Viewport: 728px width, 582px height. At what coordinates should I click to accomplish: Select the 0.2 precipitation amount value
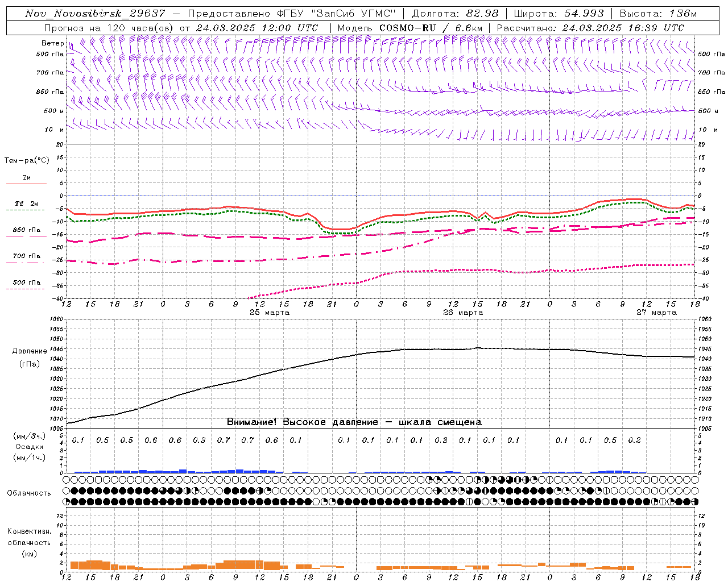pyautogui.click(x=635, y=440)
